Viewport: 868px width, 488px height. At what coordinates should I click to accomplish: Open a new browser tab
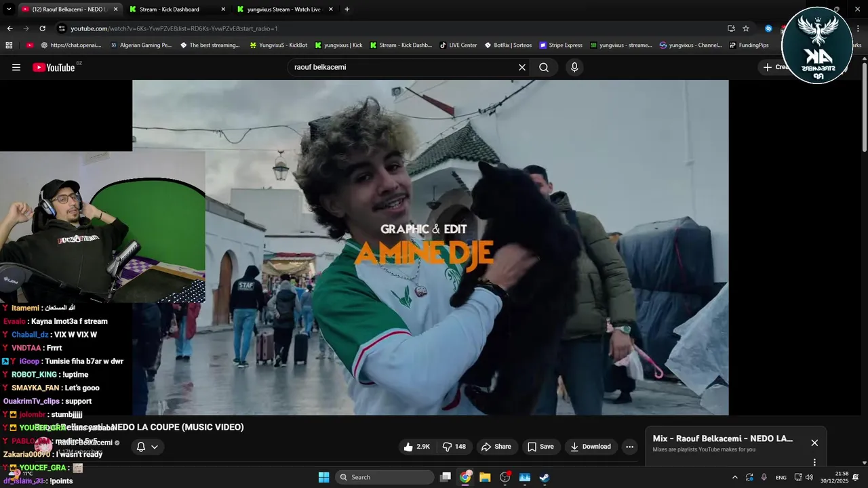point(347,9)
